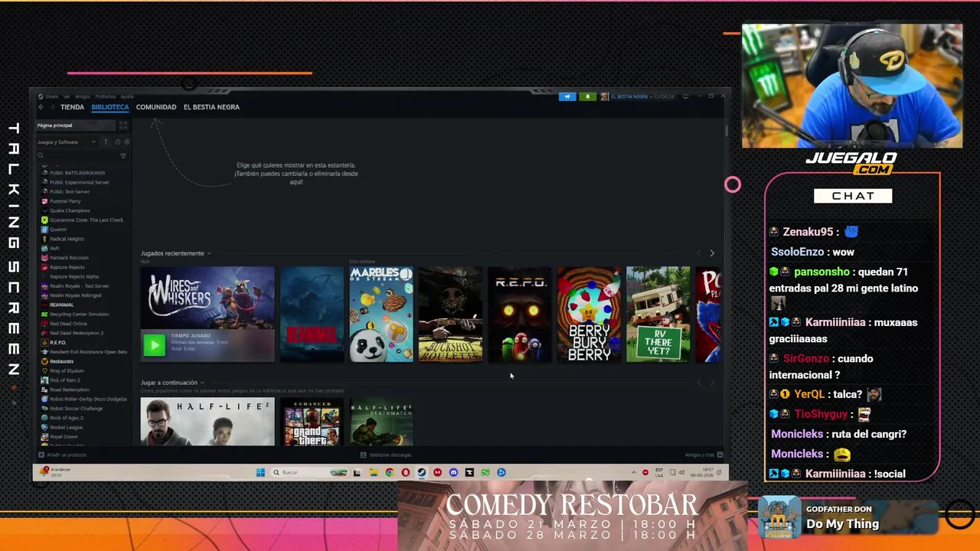Viewport: 980px width, 551px height.
Task: Open the Grand Theft Auto Enhanced cover
Action: pos(312,421)
